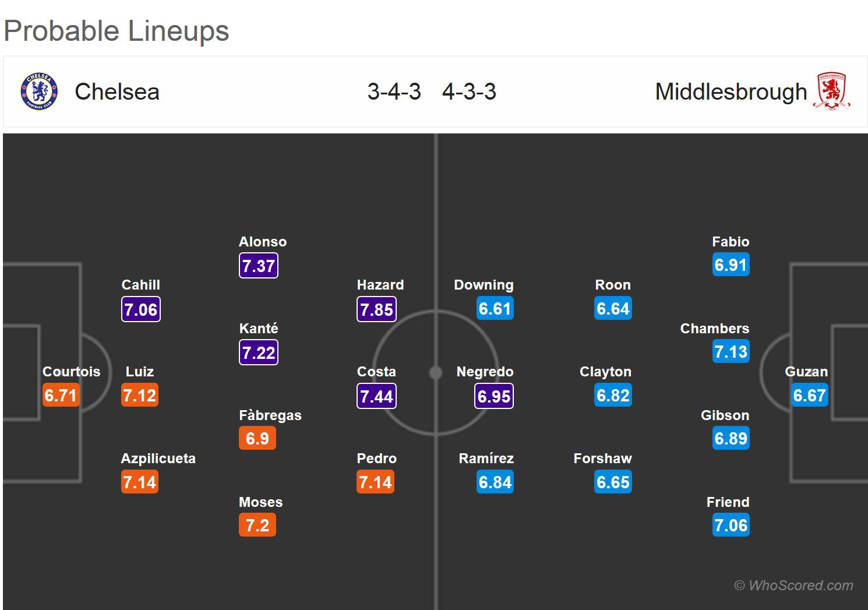Image resolution: width=868 pixels, height=610 pixels.
Task: Click Hazard's 7.85 rating badge
Action: [376, 309]
